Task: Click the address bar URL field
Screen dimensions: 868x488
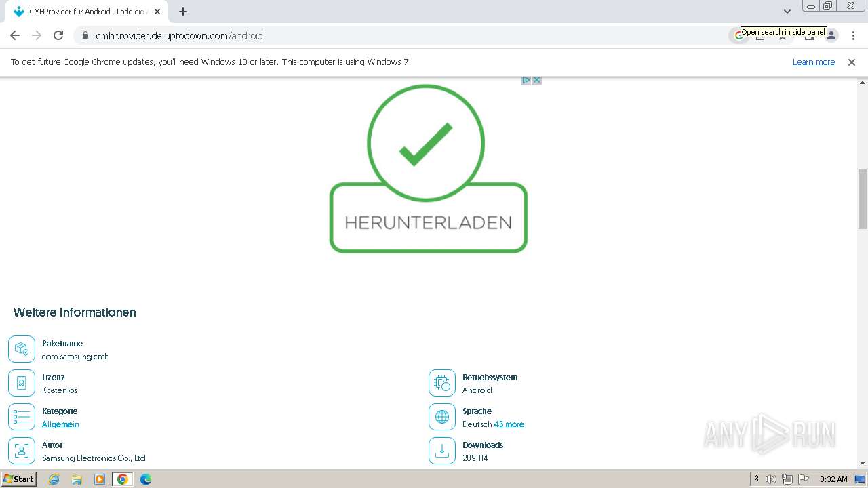Action: [x=407, y=36]
